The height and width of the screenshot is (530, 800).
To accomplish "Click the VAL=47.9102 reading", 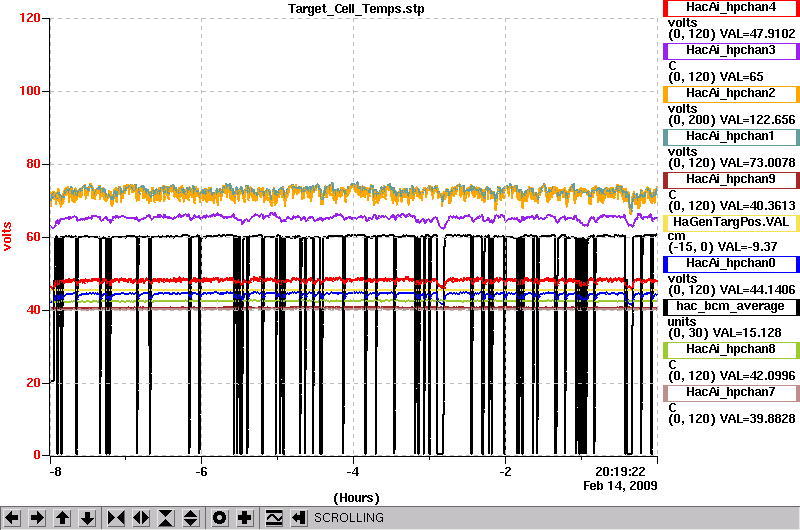I will click(757, 34).
